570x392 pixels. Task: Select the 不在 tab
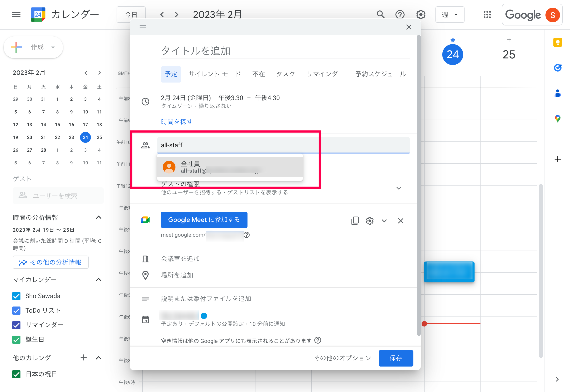tap(258, 74)
